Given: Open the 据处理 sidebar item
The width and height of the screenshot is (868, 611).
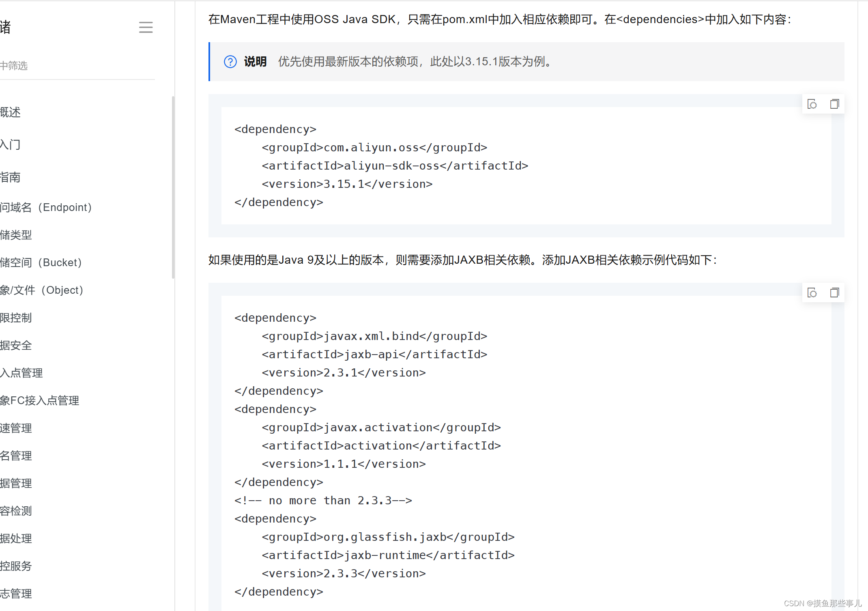Looking at the screenshot, I should pos(16,538).
